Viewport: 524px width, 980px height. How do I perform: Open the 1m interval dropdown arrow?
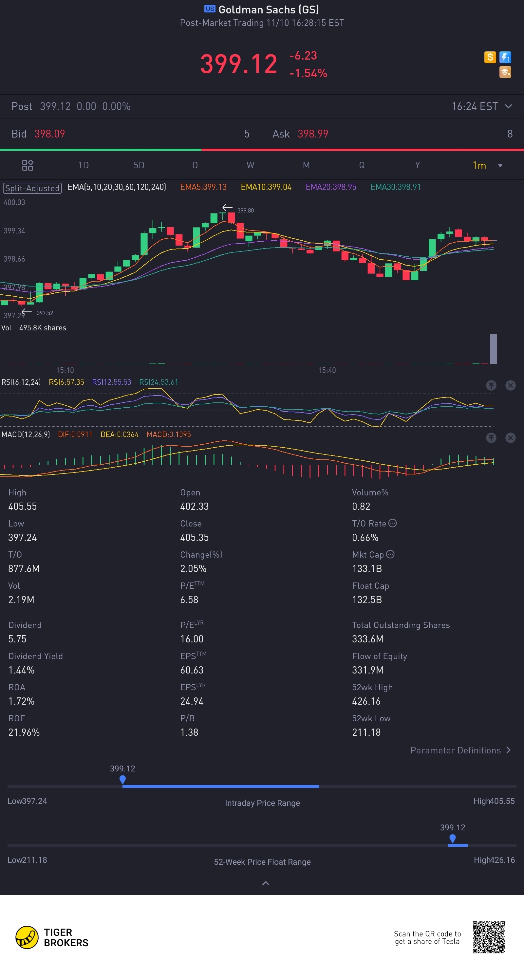500,165
